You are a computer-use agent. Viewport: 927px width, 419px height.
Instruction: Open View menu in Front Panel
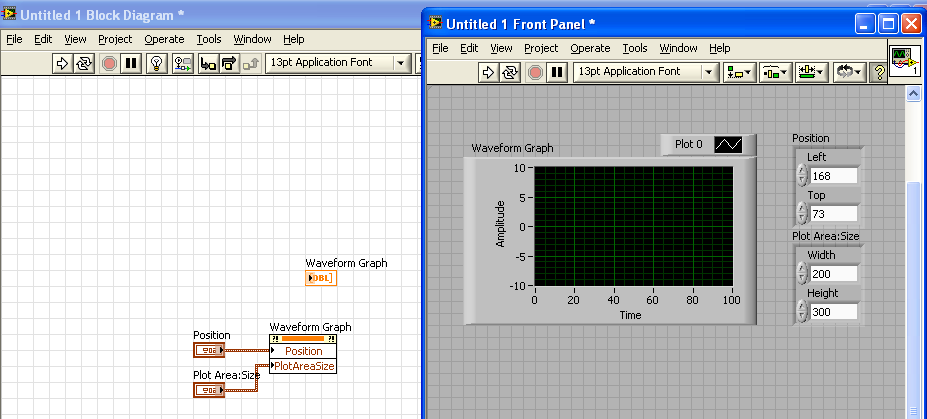click(x=501, y=48)
